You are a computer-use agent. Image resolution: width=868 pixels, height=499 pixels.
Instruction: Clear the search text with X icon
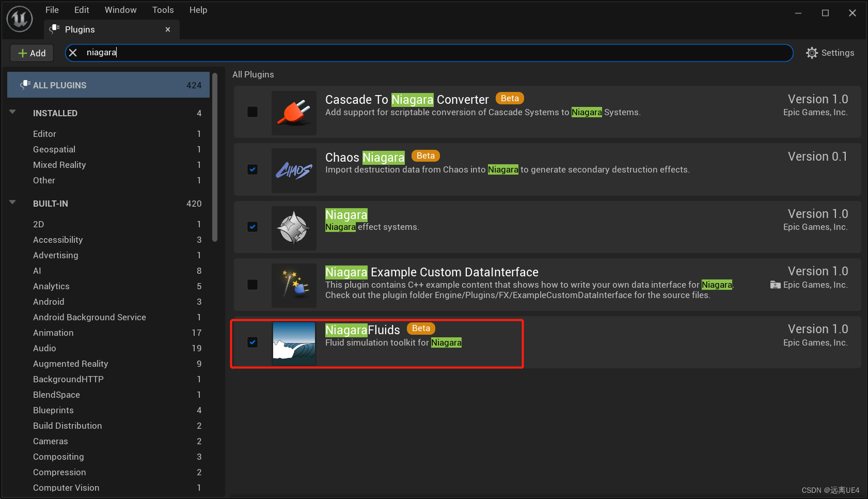point(73,53)
